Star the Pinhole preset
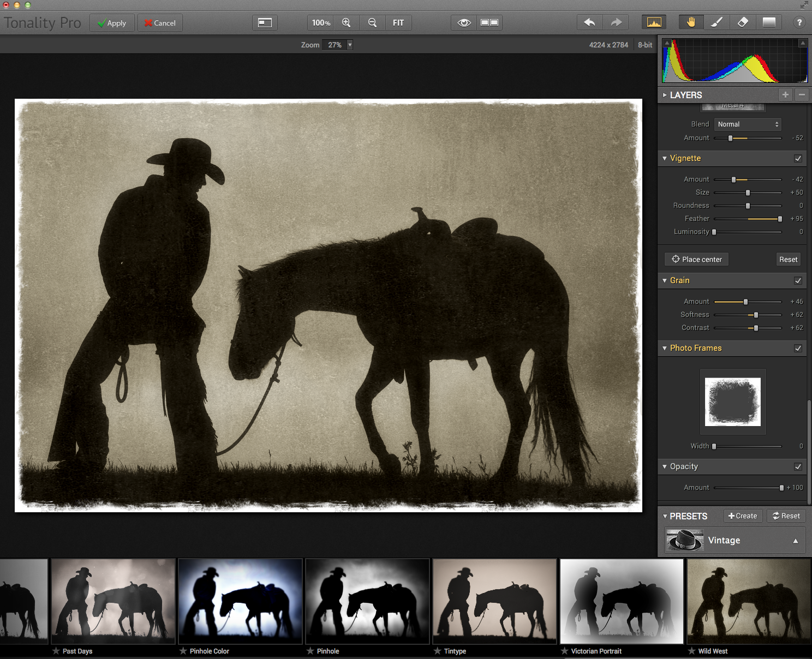Viewport: 812px width, 659px height. point(310,651)
